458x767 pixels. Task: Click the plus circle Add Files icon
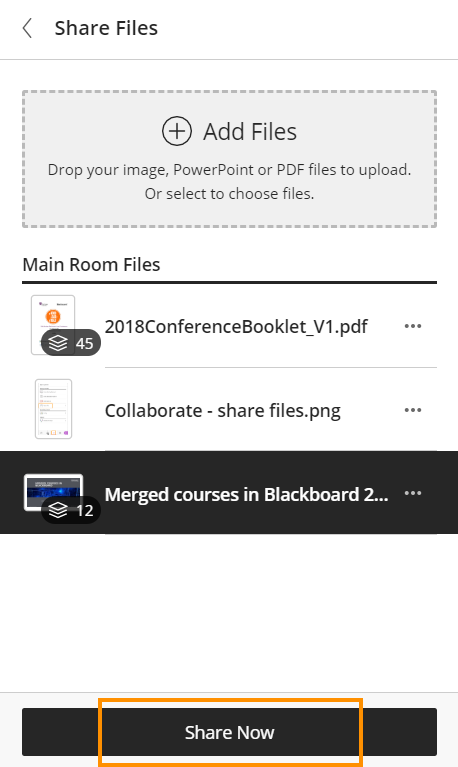[177, 131]
